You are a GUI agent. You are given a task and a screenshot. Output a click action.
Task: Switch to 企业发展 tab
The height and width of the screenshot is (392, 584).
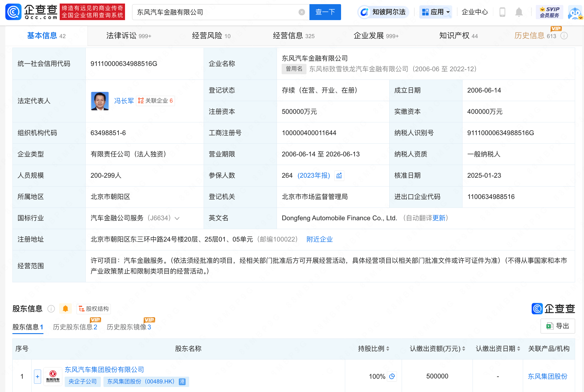tap(376, 36)
